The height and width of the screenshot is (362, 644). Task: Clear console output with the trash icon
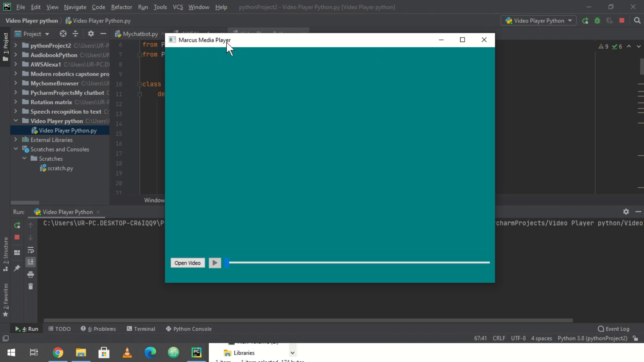(x=31, y=287)
